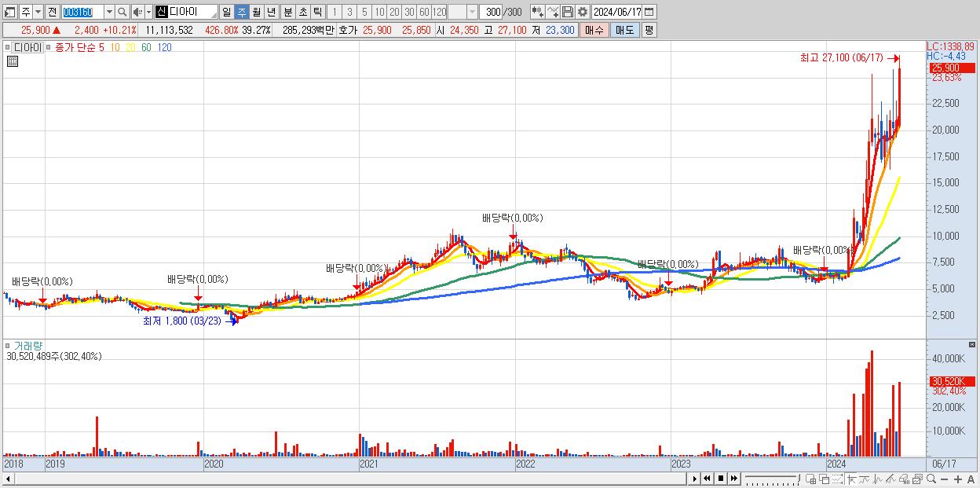Edit the 2024/06/17 date field
The width and height of the screenshot is (980, 488).
click(x=617, y=12)
